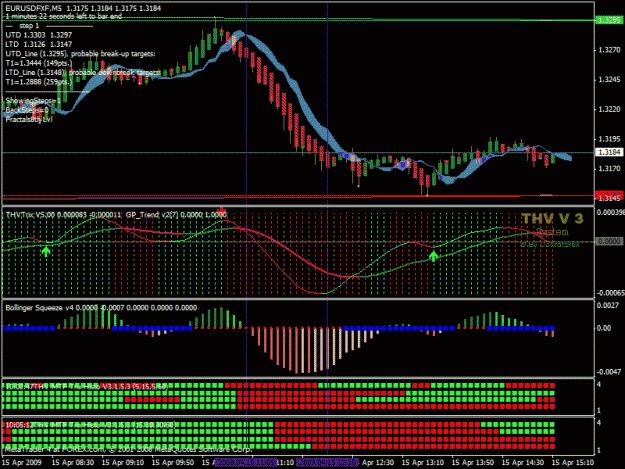625x469 pixels.
Task: Click the 1.3245 price axis label
Action: click(609, 80)
